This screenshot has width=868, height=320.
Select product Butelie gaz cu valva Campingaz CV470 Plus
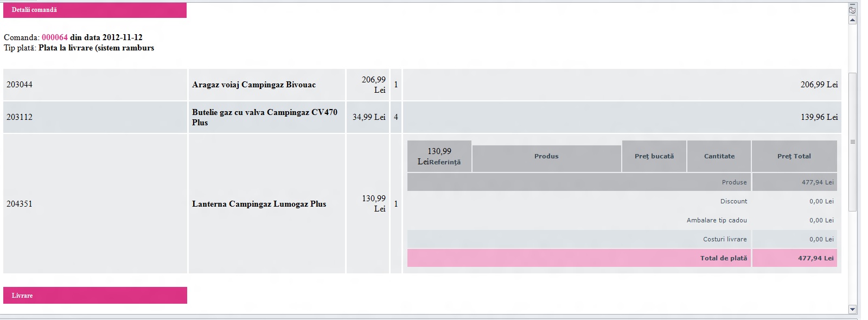(265, 117)
